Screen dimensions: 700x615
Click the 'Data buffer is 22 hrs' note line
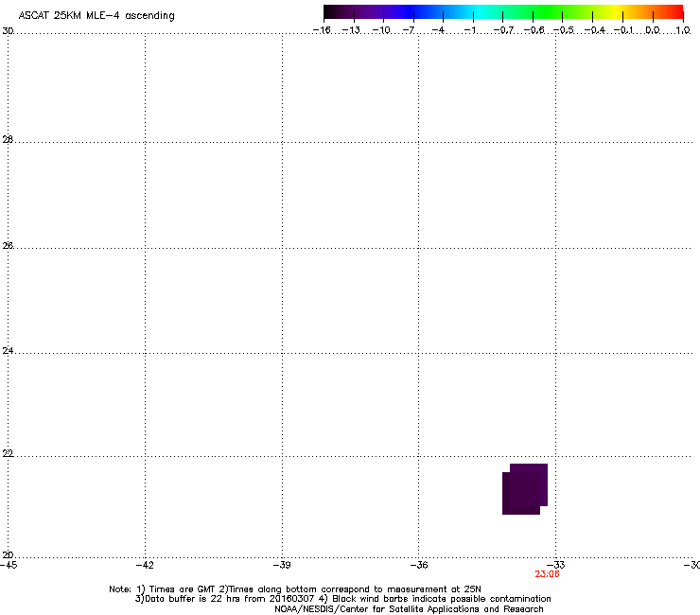(x=342, y=599)
